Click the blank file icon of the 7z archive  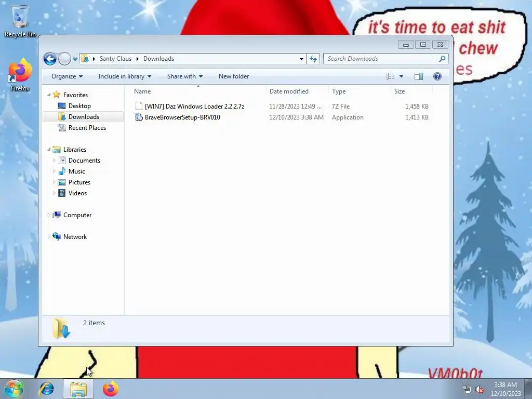click(139, 106)
